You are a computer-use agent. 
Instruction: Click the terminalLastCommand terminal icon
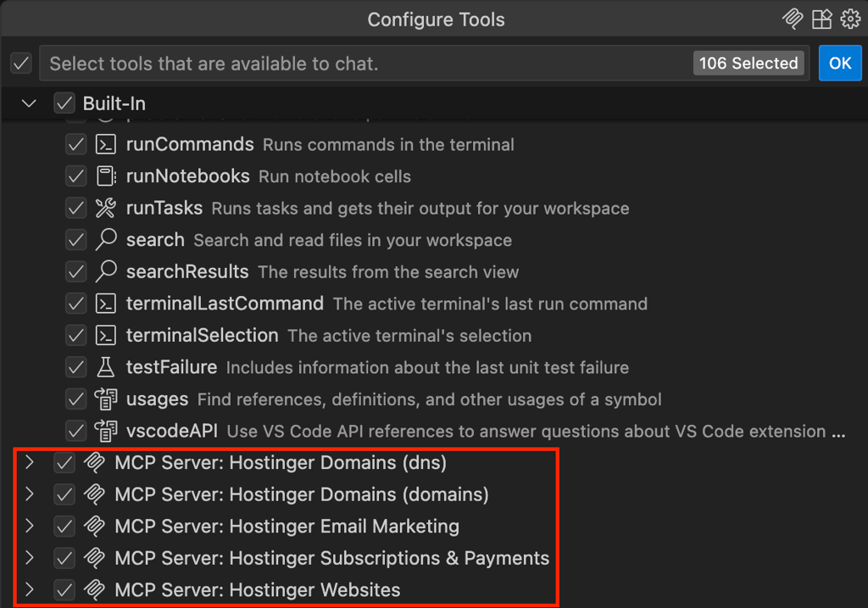106,304
